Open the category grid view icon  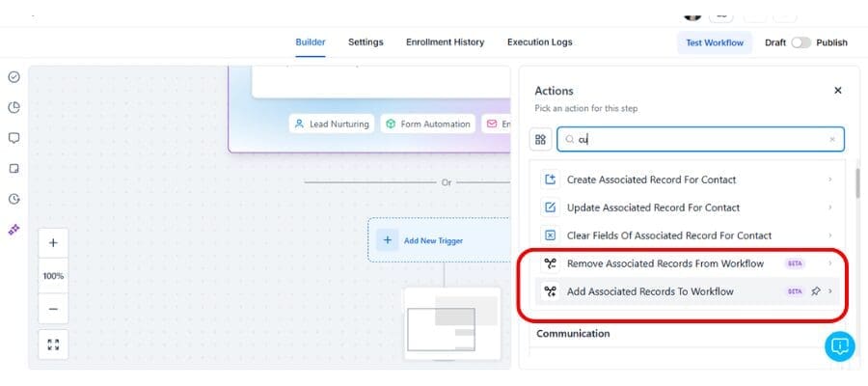(540, 140)
